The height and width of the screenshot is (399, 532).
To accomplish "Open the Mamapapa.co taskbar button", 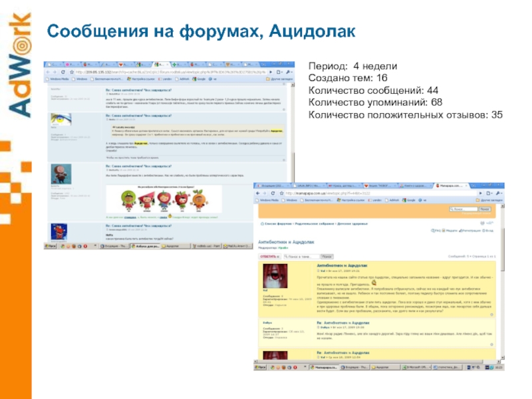I will tap(324, 368).
